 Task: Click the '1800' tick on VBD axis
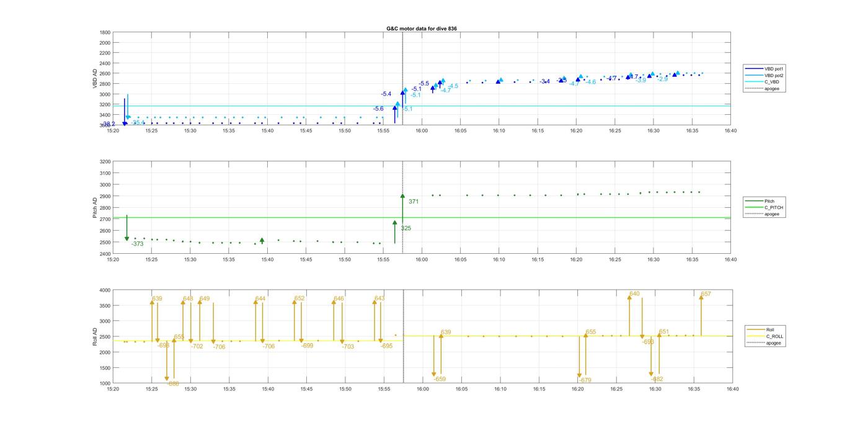click(x=105, y=32)
